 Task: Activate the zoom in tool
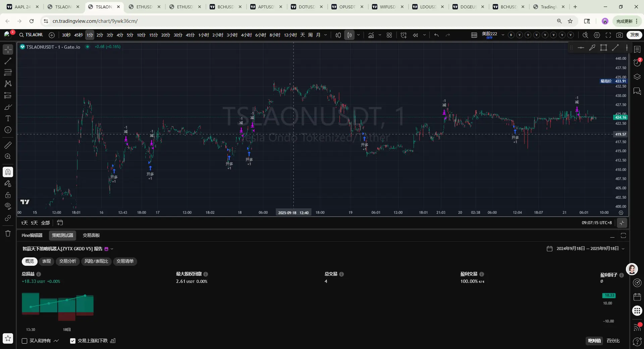[x=8, y=156]
